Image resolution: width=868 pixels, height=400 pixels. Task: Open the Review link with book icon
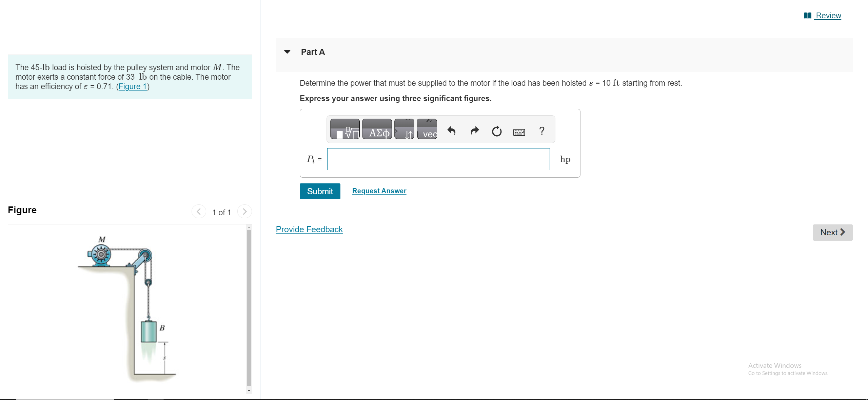tap(823, 16)
